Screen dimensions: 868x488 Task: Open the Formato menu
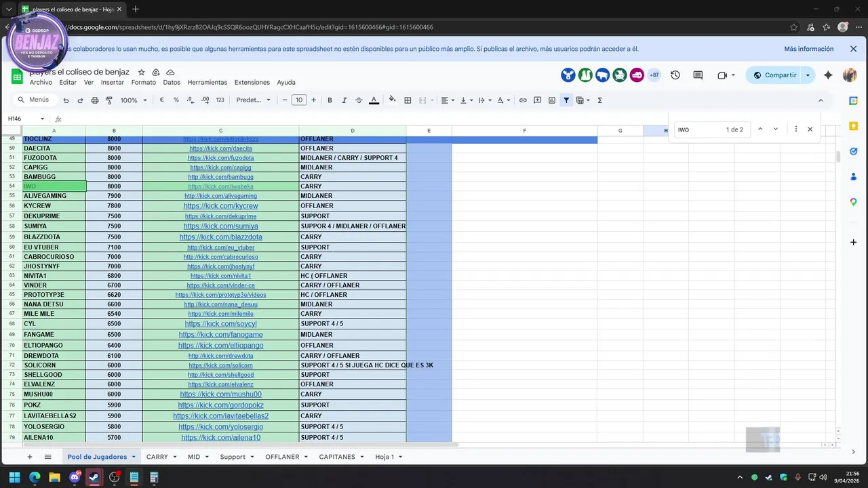pyautogui.click(x=144, y=82)
